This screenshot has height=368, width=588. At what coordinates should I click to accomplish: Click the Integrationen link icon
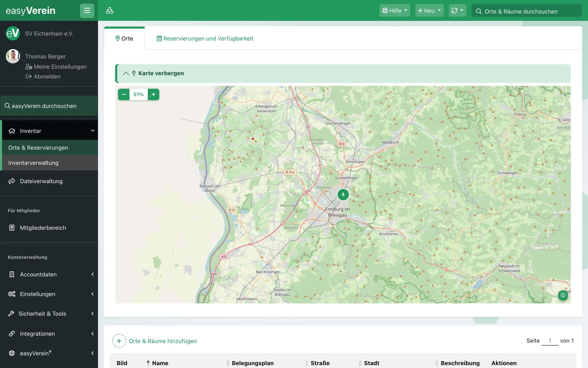click(12, 333)
